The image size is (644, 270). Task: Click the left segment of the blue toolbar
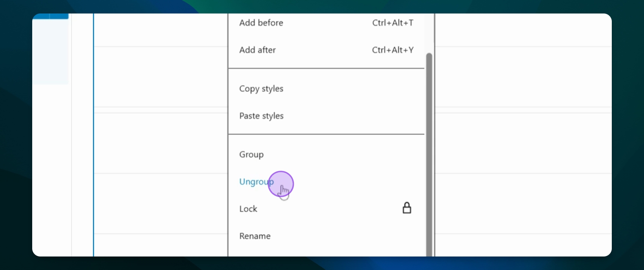[41, 16]
